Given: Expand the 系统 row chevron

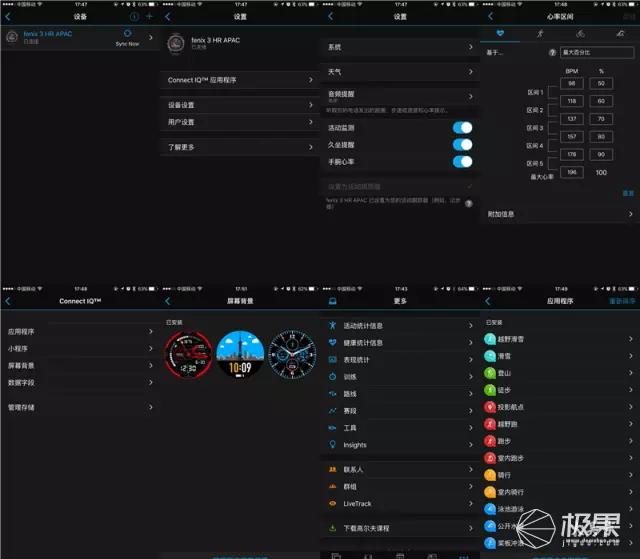Looking at the screenshot, I should tap(471, 47).
